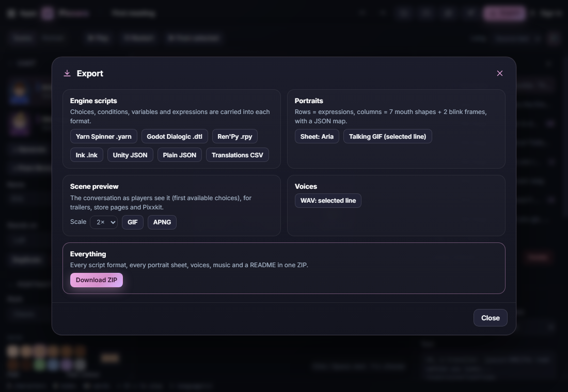This screenshot has width=568, height=392.
Task: Export Godot Dialogic .dtl script
Action: [175, 137]
